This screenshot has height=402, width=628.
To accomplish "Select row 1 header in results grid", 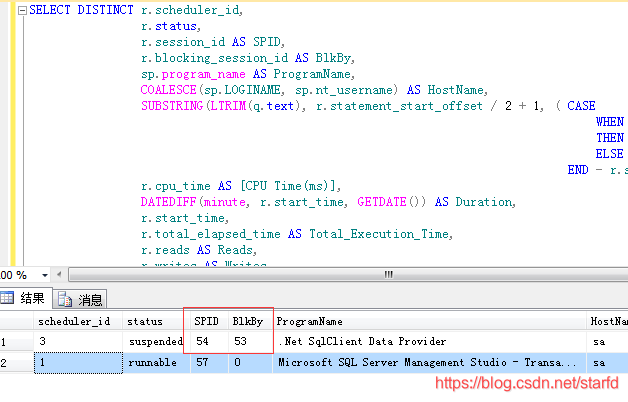I will point(16,342).
